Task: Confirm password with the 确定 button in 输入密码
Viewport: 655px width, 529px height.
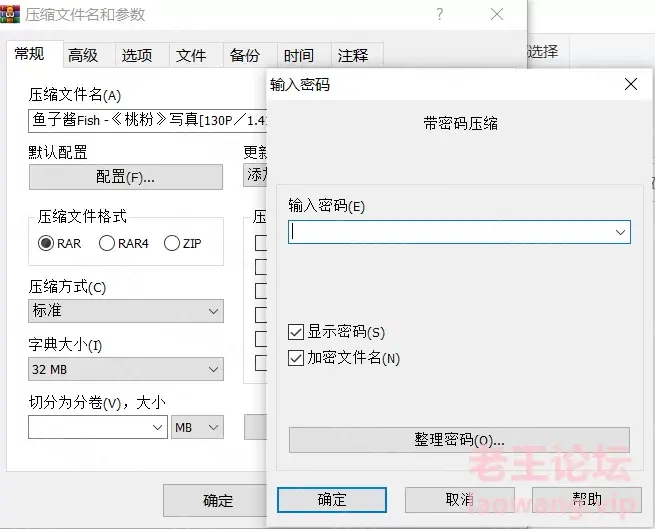Action: (332, 499)
